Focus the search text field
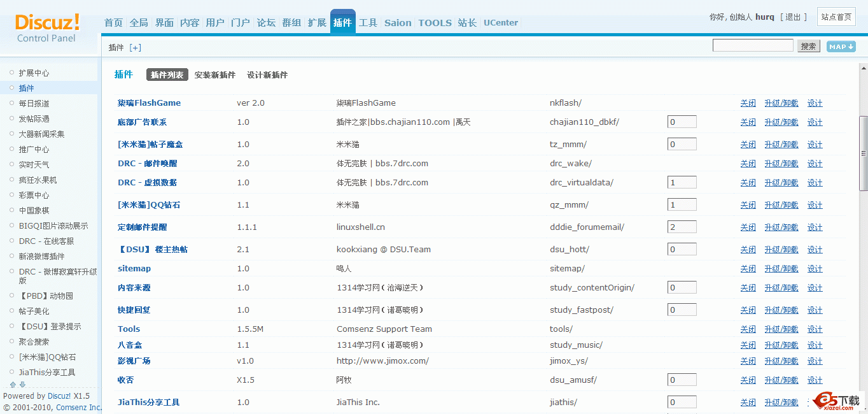The width and height of the screenshot is (868, 414). click(x=753, y=46)
